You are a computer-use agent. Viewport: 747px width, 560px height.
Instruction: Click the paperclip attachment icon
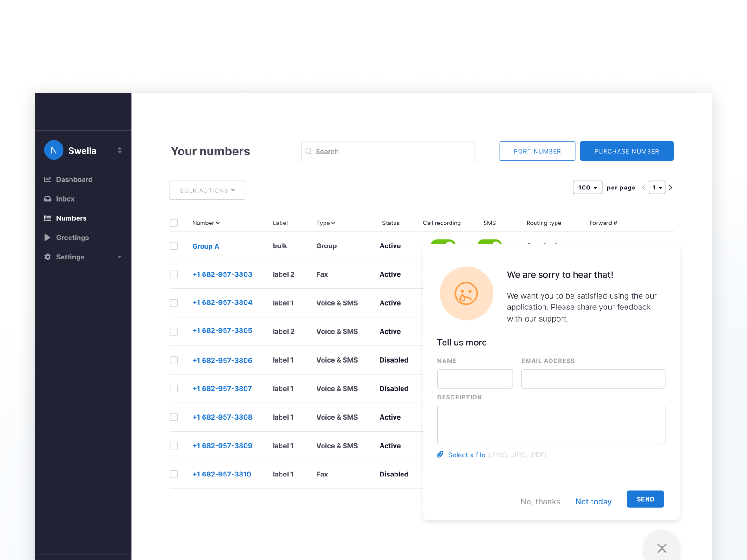(440, 454)
